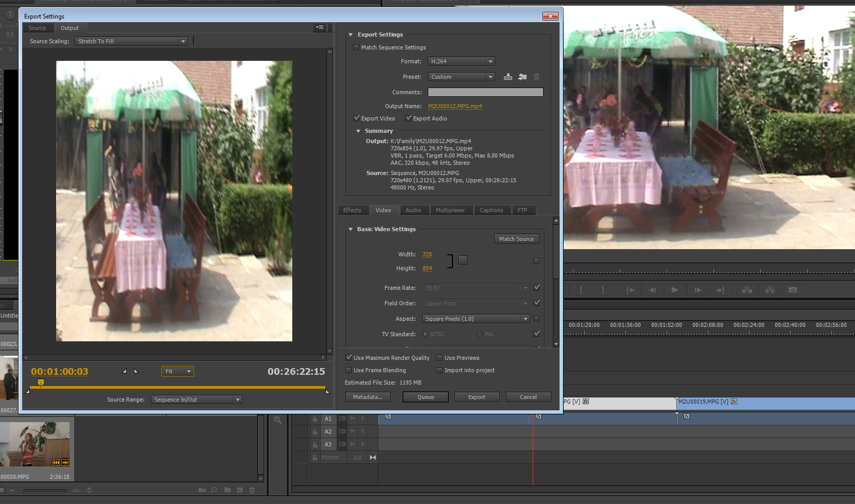Collapse the Summary section

coord(358,131)
